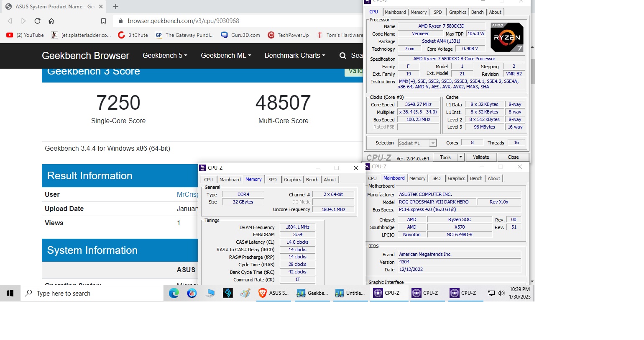Click the CPU-Z Tools button
Screen dimensions: 644x340
point(445,157)
